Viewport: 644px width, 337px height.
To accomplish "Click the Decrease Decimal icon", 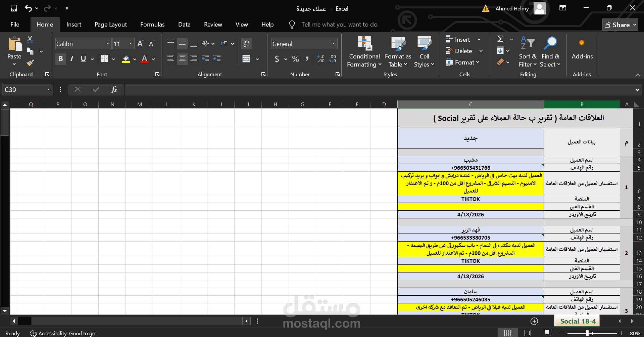I will pyautogui.click(x=333, y=59).
